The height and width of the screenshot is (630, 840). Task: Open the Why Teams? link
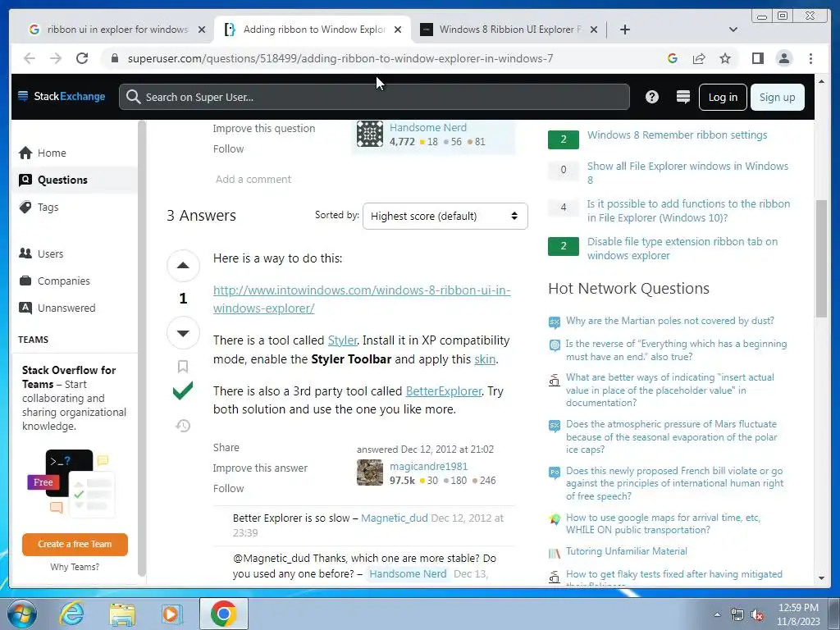pos(75,567)
